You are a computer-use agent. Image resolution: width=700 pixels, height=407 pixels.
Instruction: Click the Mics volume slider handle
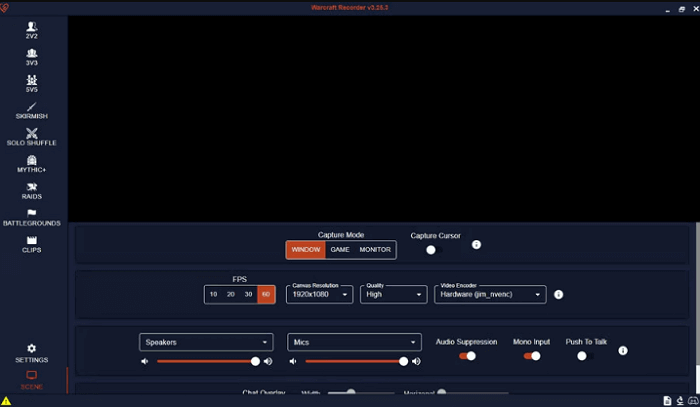coord(403,361)
